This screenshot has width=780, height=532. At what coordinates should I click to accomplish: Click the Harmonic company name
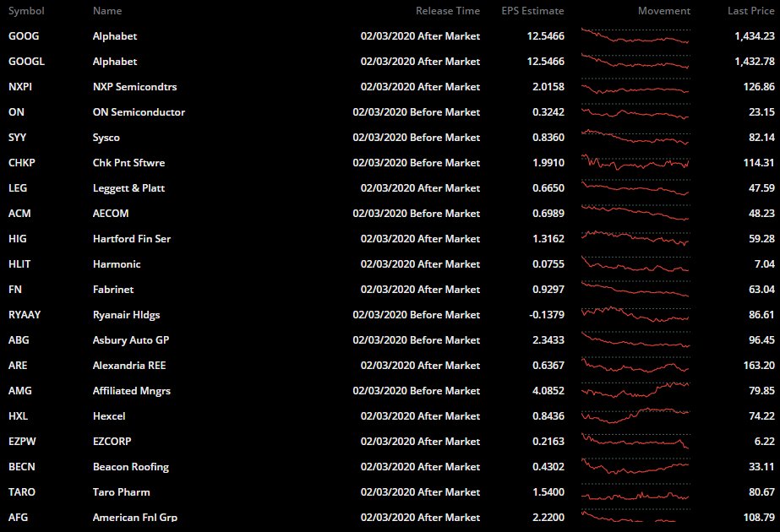click(x=117, y=264)
